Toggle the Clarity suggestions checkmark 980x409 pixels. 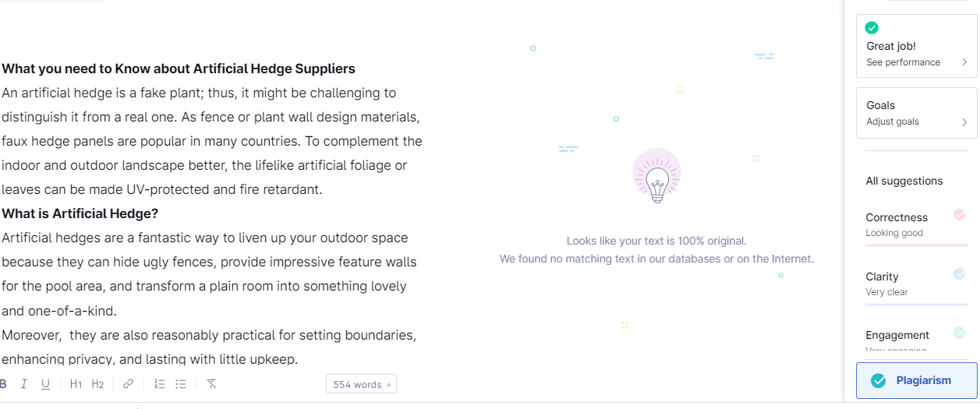click(x=959, y=273)
